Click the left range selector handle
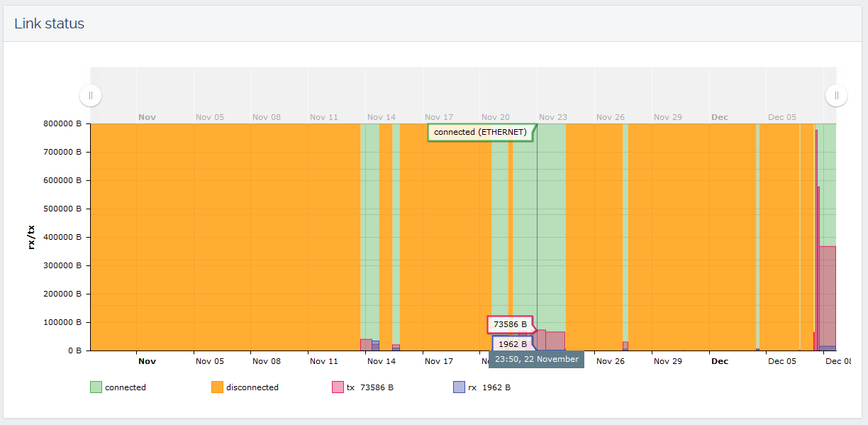 (x=90, y=95)
